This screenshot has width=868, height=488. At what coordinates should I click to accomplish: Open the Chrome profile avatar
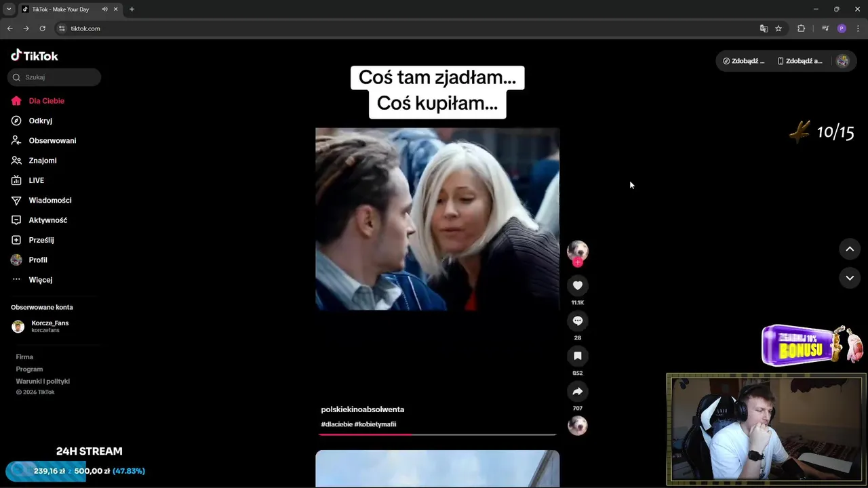[842, 28]
